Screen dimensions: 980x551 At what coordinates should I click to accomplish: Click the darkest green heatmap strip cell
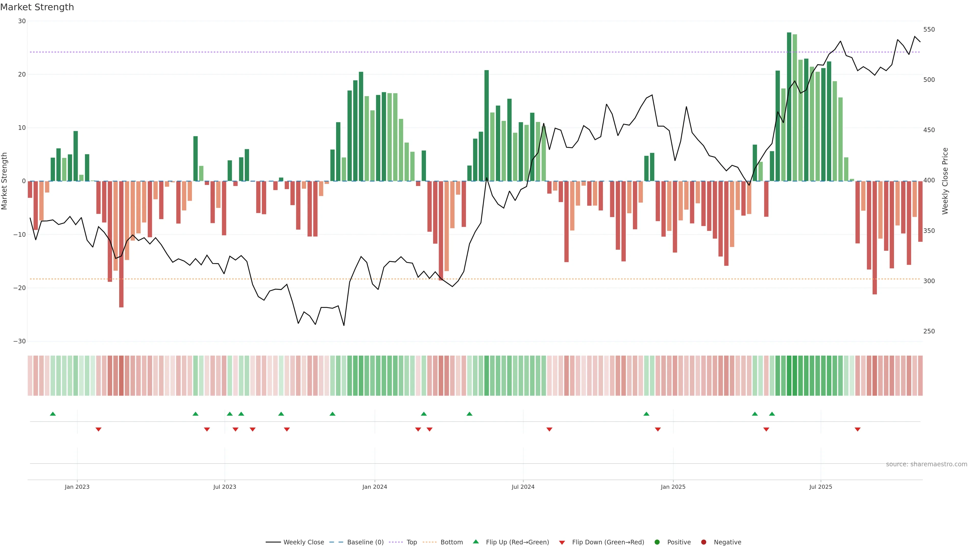[x=789, y=376]
